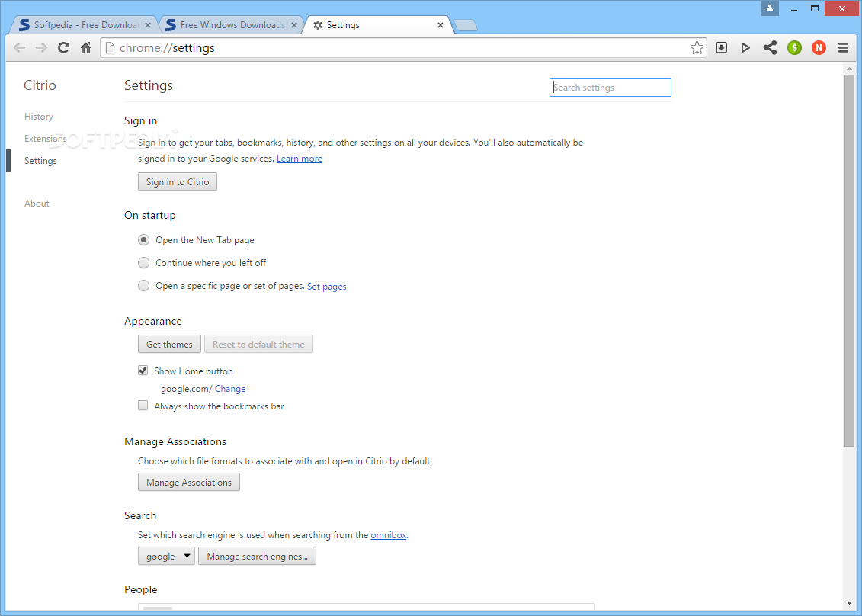The width and height of the screenshot is (862, 616).
Task: Select Open a specific page option
Action: pos(143,286)
